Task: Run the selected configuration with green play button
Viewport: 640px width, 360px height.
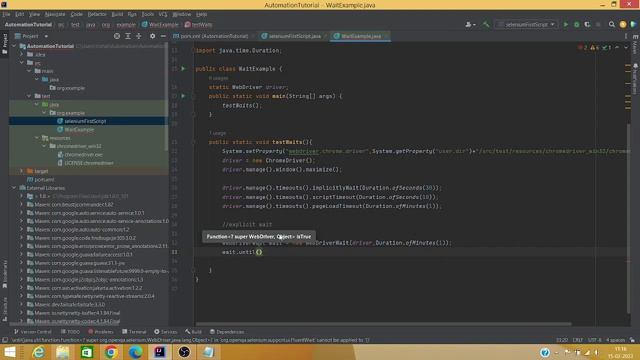Action: [x=566, y=24]
